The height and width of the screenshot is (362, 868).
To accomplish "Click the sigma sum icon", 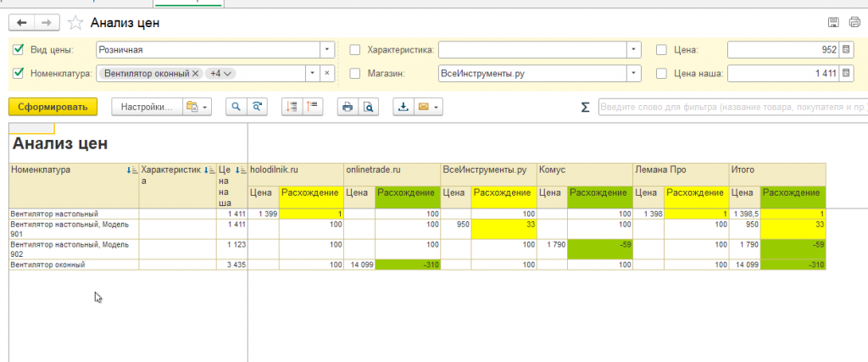I will 585,108.
